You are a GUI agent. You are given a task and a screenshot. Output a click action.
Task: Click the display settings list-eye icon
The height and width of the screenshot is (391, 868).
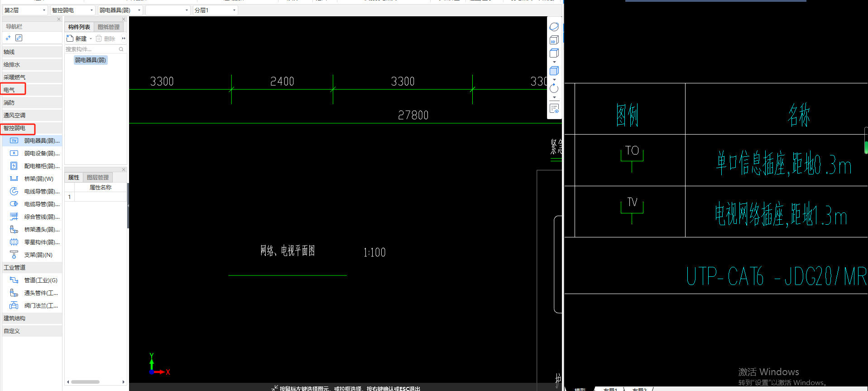pyautogui.click(x=554, y=109)
